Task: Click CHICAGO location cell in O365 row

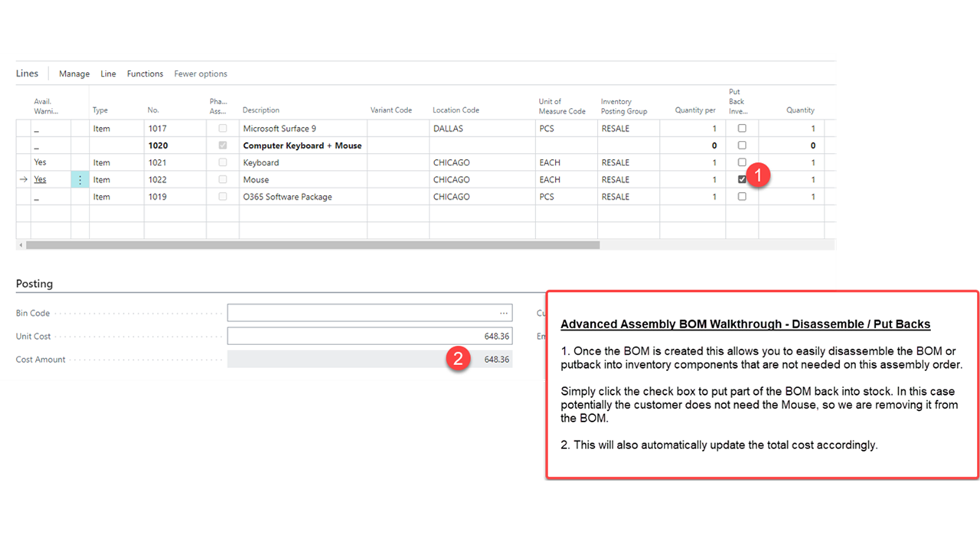Action: (x=482, y=197)
